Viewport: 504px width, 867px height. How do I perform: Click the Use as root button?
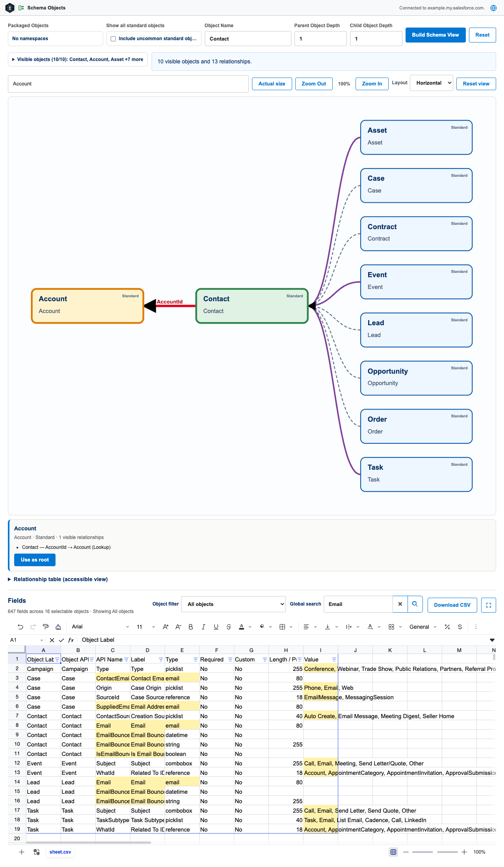coord(35,560)
